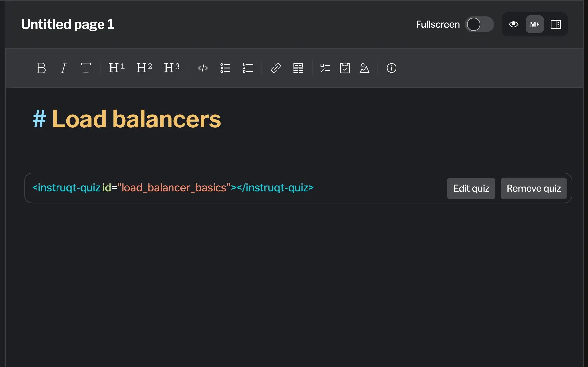Insert an image
This screenshot has width=588, height=367.
click(365, 68)
